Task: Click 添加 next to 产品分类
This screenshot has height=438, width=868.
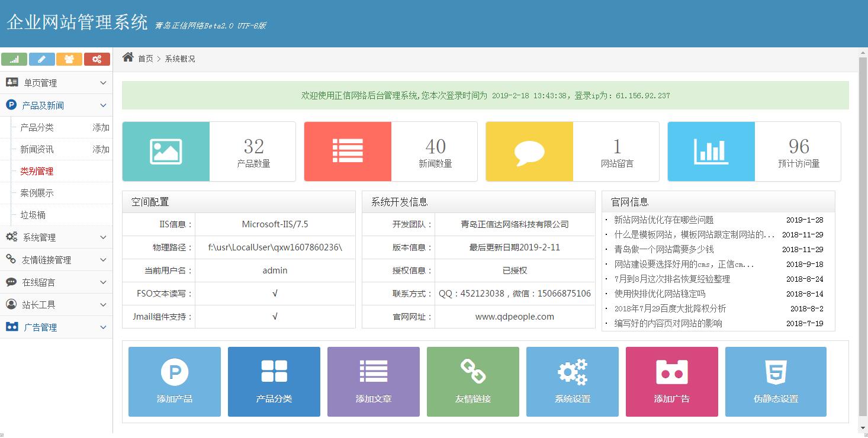Action: (101, 127)
